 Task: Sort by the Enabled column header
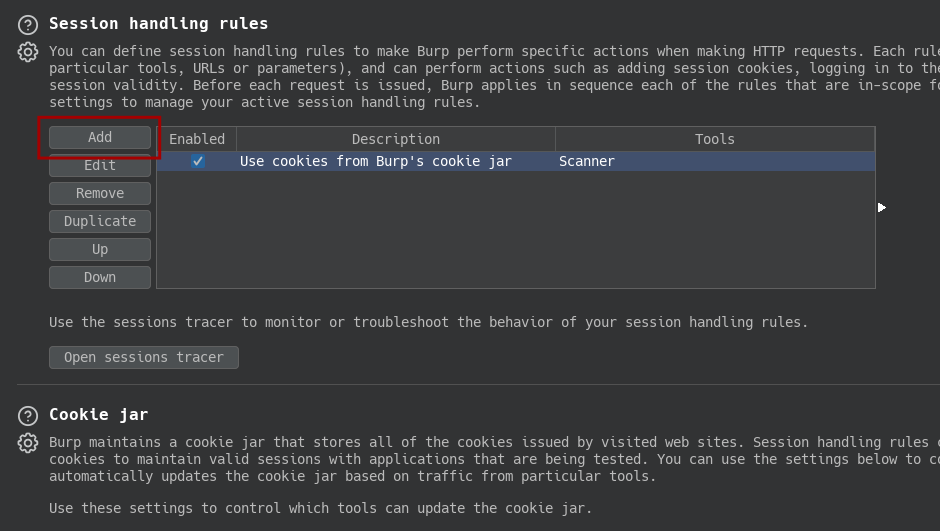tap(197, 139)
